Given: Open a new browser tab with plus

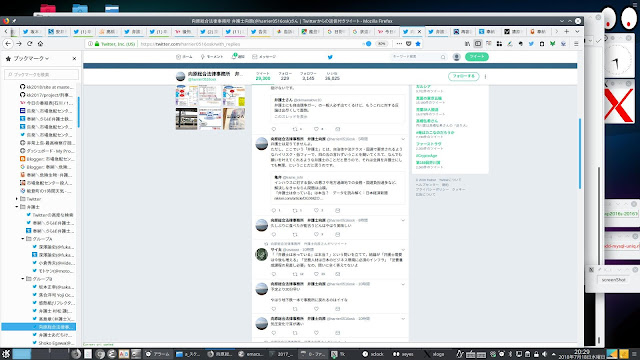Looking at the screenshot, I should point(567,31).
